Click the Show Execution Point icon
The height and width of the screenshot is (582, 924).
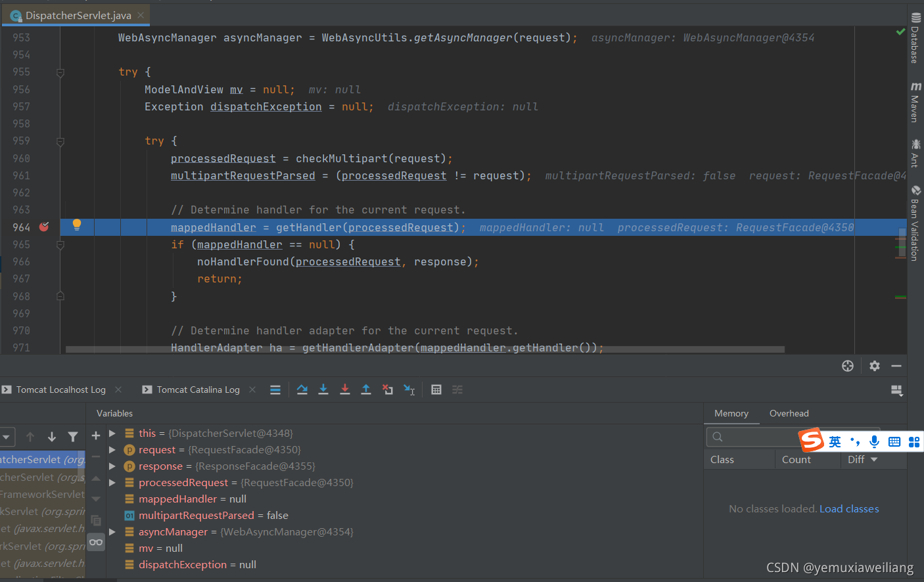tap(275, 390)
